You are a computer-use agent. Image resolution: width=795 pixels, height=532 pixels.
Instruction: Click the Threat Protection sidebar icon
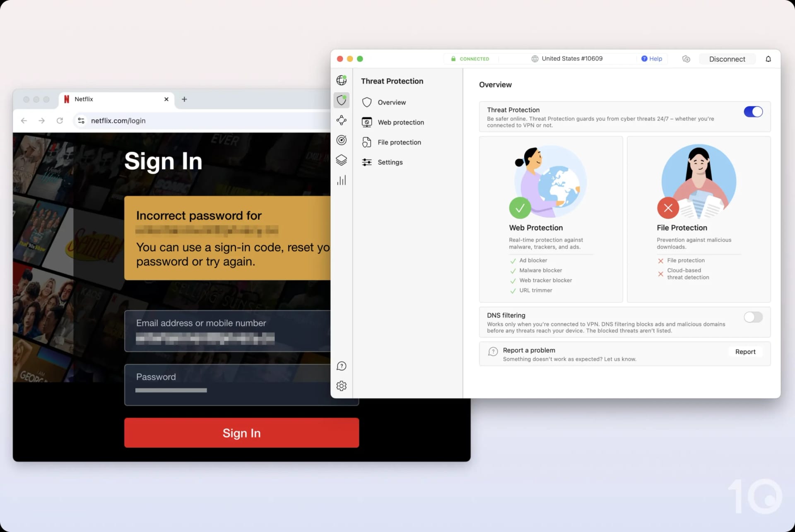[341, 100]
